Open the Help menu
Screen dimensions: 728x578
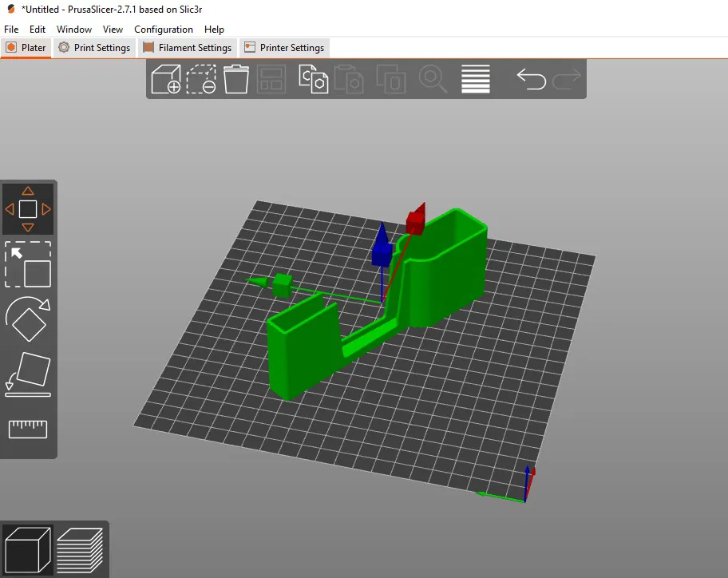click(x=214, y=30)
